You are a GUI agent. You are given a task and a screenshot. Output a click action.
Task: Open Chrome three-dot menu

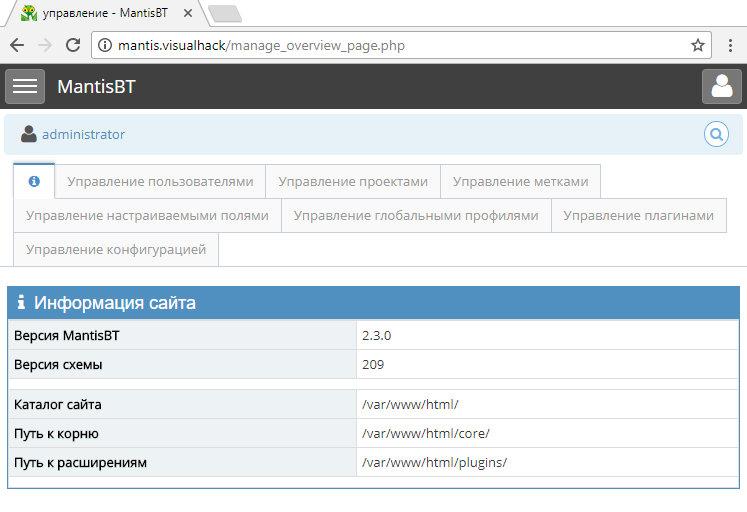730,45
